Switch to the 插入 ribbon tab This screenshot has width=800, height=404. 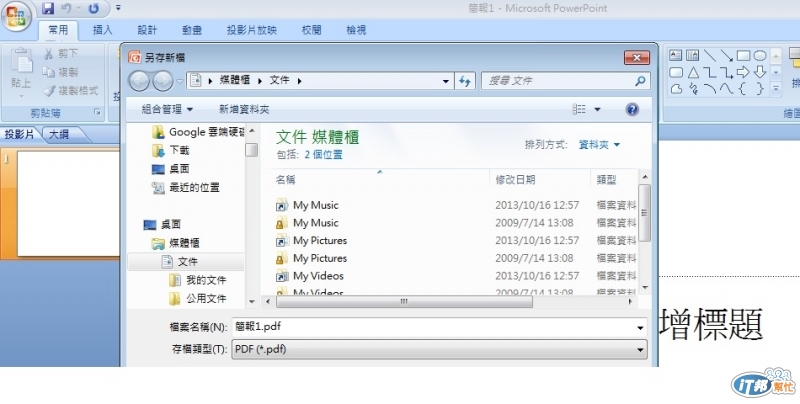click(102, 30)
